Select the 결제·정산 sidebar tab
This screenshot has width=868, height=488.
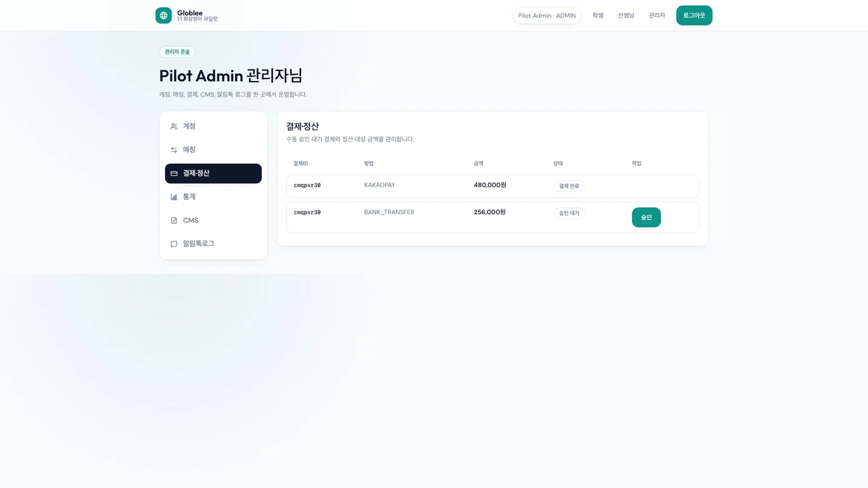pyautogui.click(x=213, y=173)
